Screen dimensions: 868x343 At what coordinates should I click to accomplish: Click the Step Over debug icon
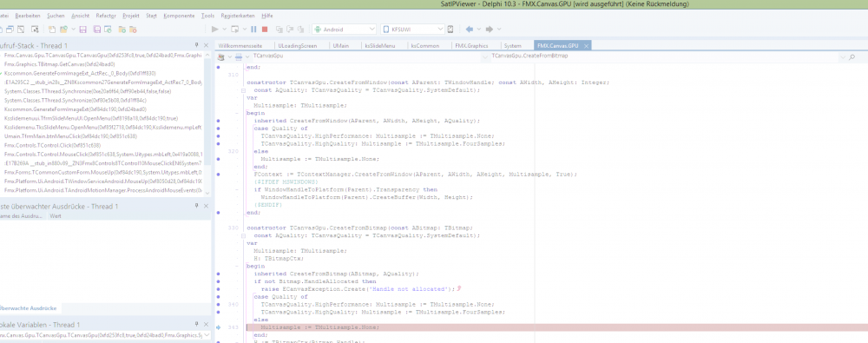tap(290, 29)
